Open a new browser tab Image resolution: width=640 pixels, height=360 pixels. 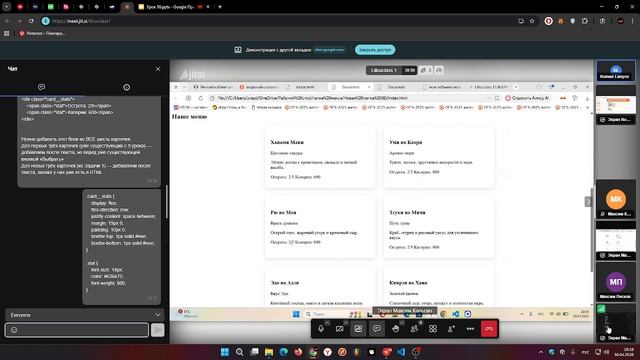(x=220, y=7)
